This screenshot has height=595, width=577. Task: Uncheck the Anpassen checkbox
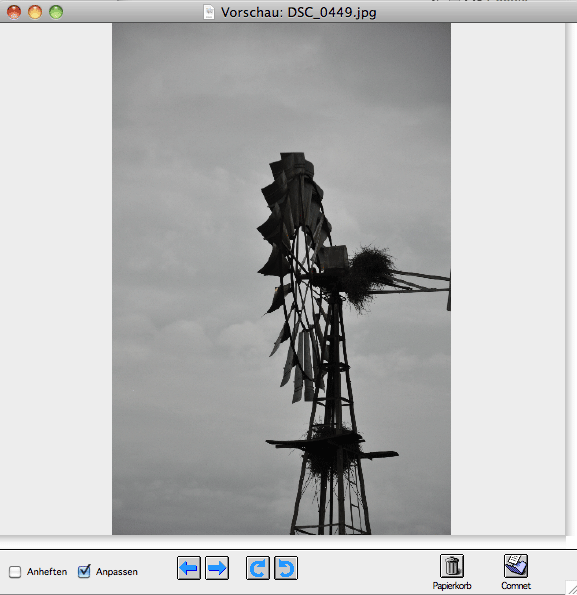(x=84, y=571)
